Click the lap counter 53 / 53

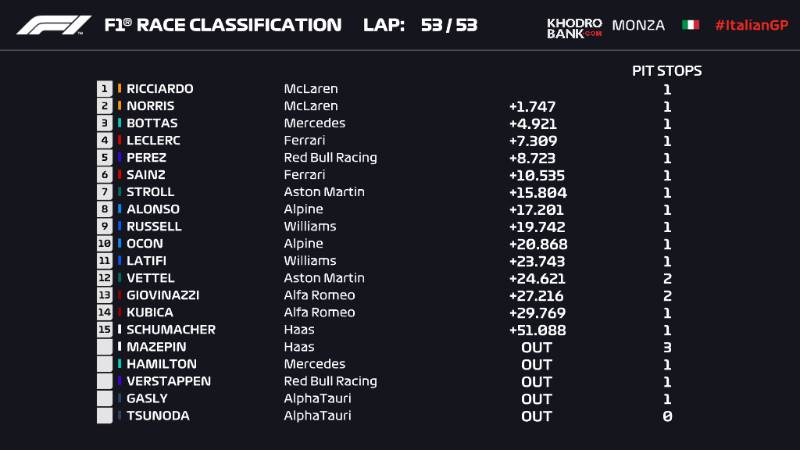tap(449, 25)
